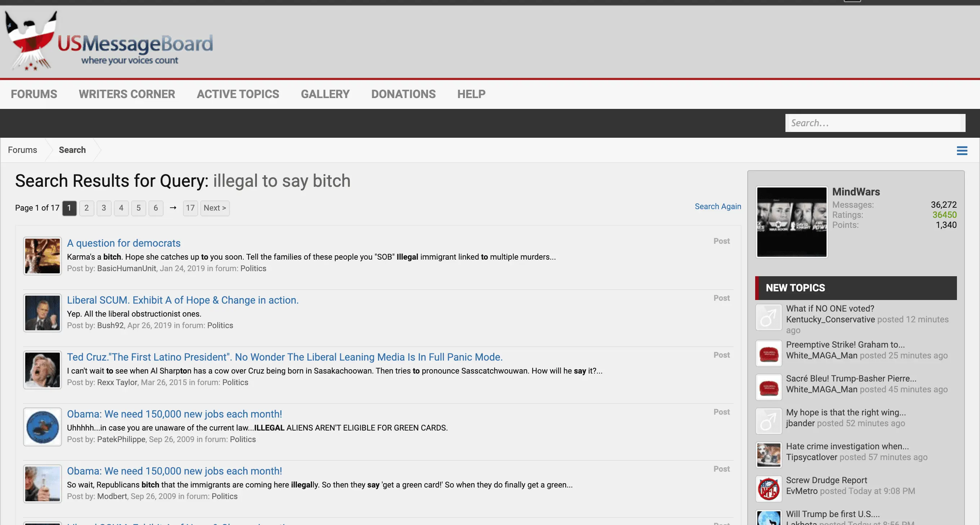Click Bush92's avatar image
The width and height of the screenshot is (980, 525).
point(42,313)
